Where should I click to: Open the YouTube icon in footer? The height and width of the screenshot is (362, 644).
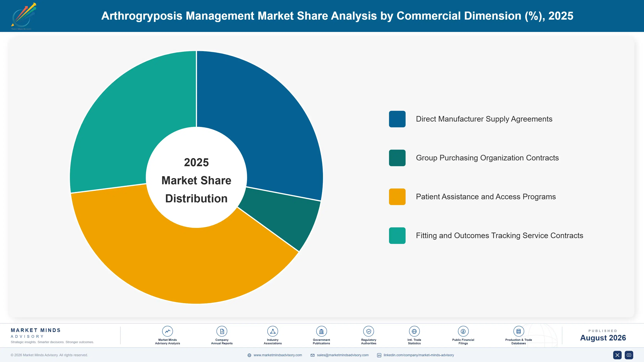pos(629,355)
